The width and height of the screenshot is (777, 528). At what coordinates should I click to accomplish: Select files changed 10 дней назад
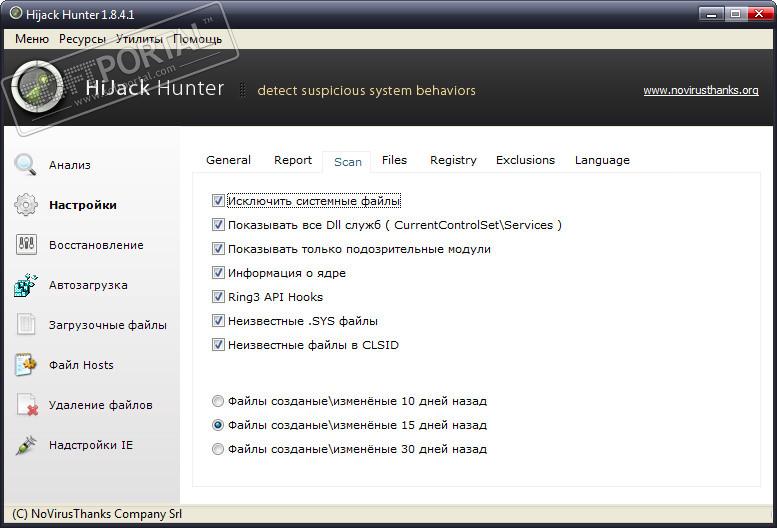coord(218,401)
